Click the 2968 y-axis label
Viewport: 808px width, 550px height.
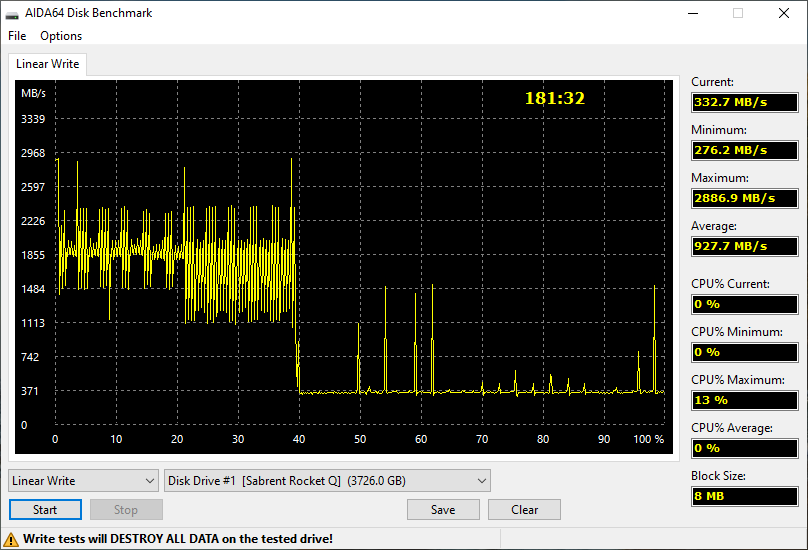[33, 153]
